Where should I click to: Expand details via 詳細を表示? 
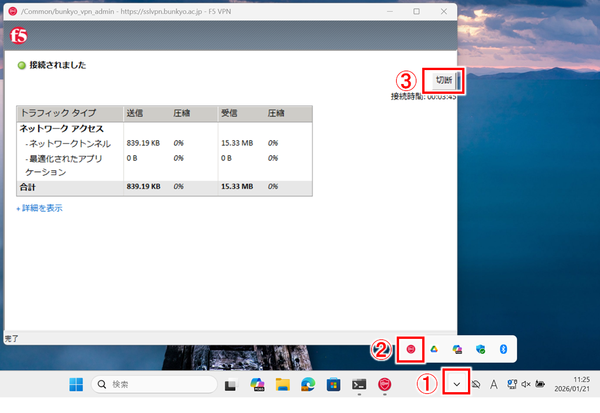coord(40,208)
